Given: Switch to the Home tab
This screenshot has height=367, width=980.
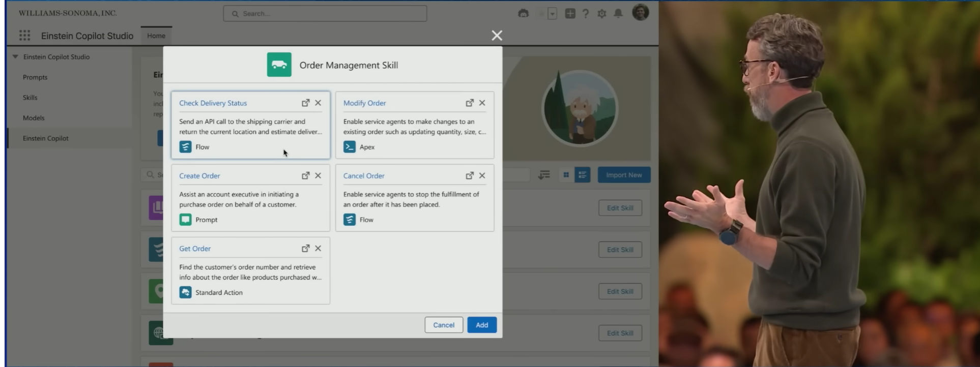Looking at the screenshot, I should (x=156, y=36).
